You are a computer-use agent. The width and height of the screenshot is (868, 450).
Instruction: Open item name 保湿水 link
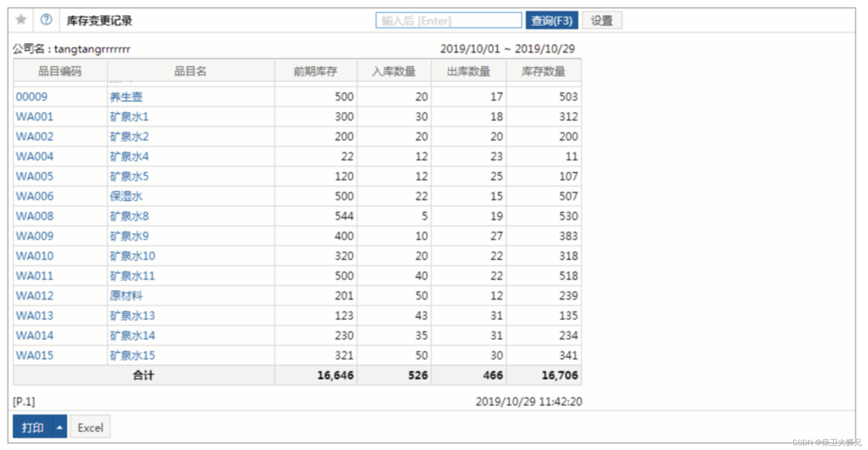[126, 196]
